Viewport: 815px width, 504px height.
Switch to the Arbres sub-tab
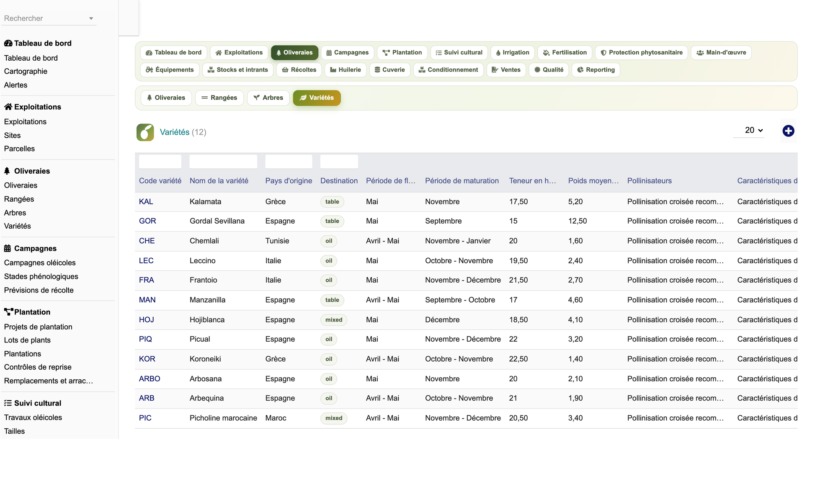(x=268, y=98)
